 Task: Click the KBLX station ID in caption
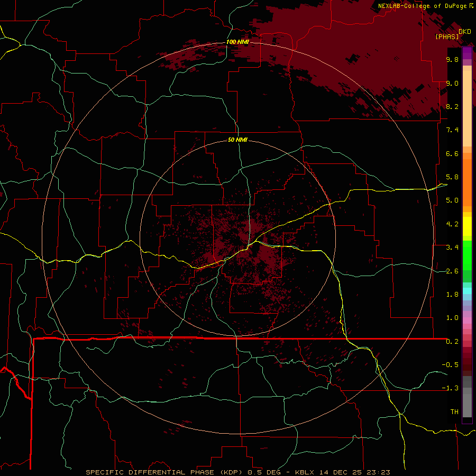point(305,472)
